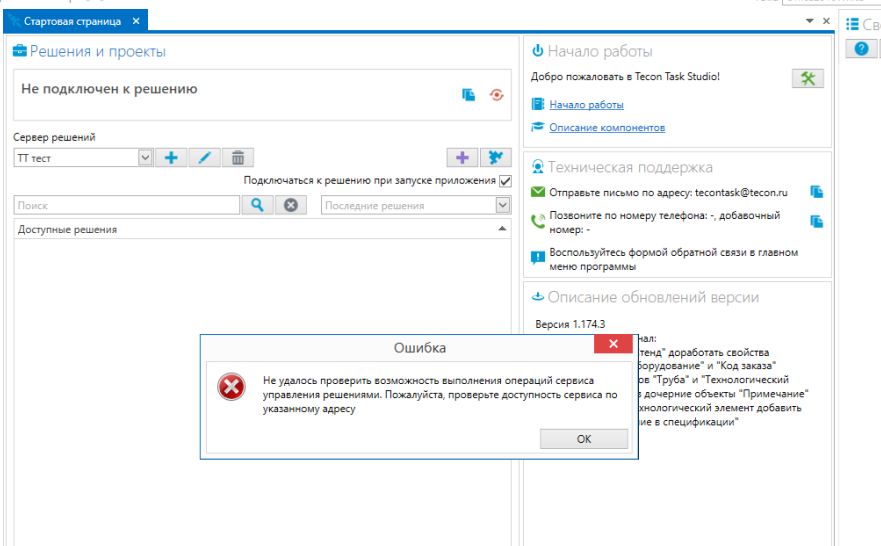The width and height of the screenshot is (881, 546).
Task: Edit the solution server with pencil icon
Action: [204, 158]
